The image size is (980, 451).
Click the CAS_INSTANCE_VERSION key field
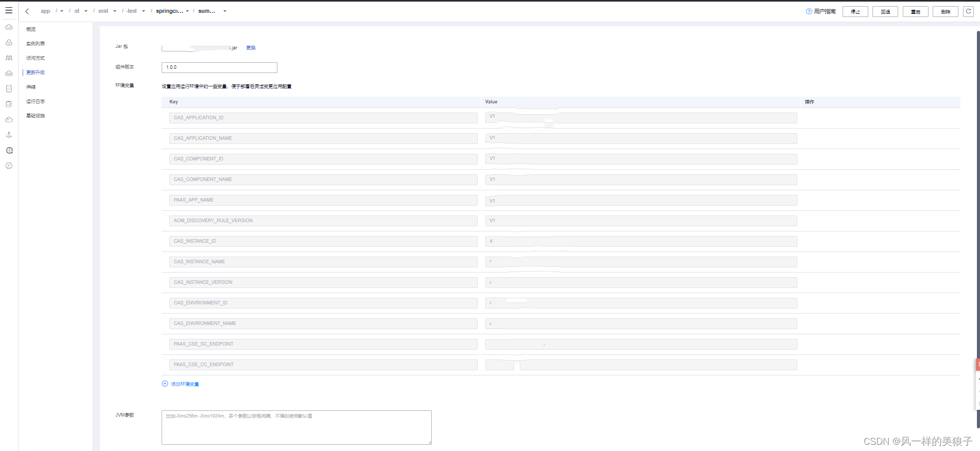323,282
